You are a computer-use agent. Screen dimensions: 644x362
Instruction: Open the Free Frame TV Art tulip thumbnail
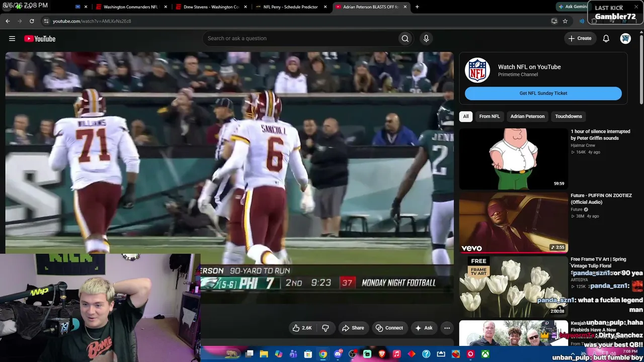click(513, 286)
